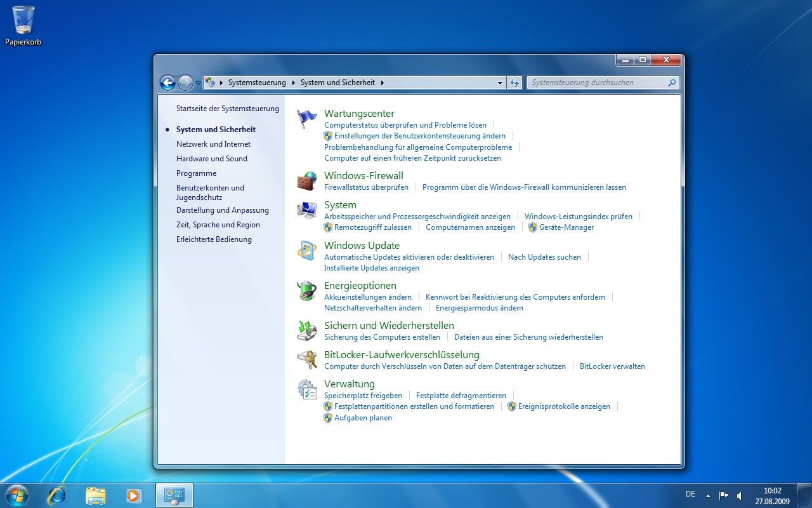This screenshot has height=508, width=812.
Task: Open Geräte-Manager link
Action: click(x=565, y=227)
